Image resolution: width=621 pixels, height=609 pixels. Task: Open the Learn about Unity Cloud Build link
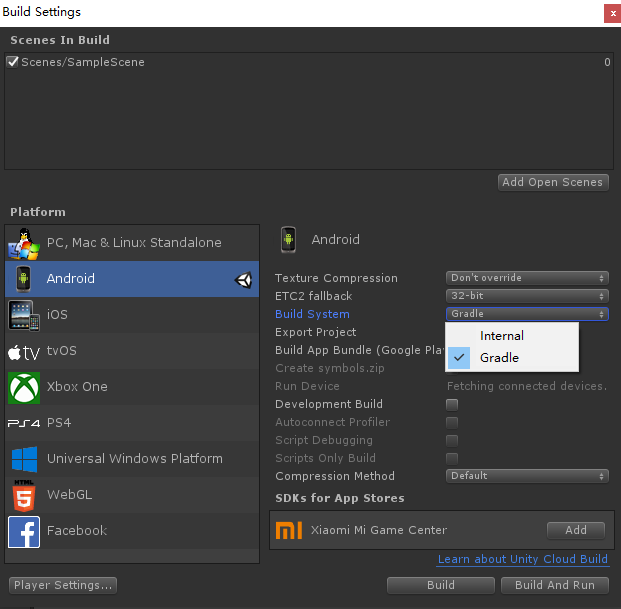(522, 559)
